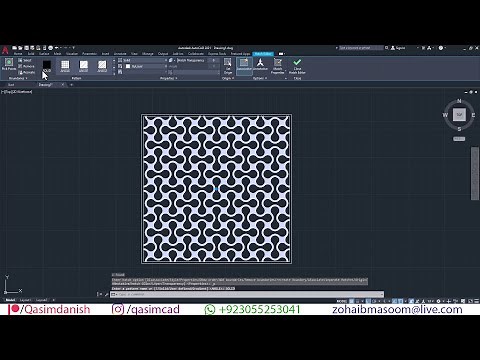Open the Hatch Editor ribbon tab

pos(263,54)
